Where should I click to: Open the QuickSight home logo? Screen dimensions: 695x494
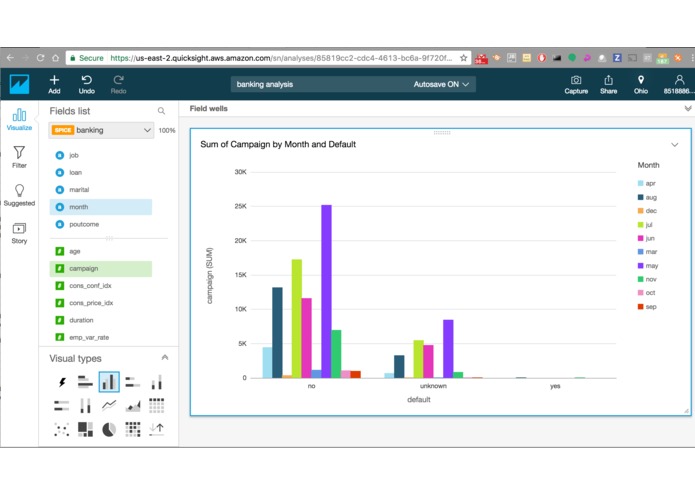click(20, 84)
